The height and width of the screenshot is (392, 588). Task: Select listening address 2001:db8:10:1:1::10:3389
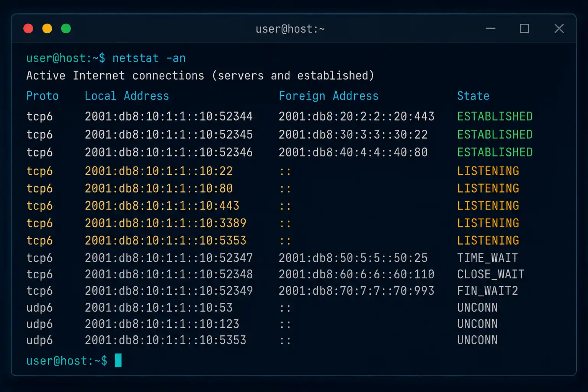pos(165,223)
